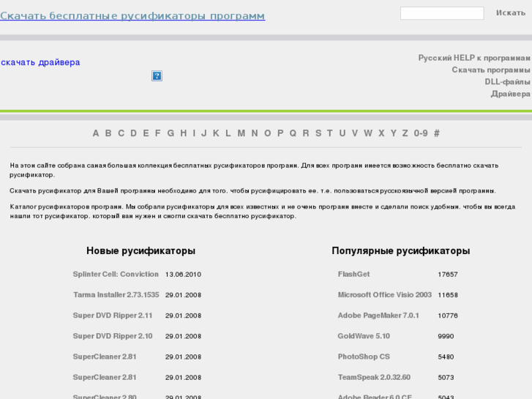Focus the search text field

[442, 13]
